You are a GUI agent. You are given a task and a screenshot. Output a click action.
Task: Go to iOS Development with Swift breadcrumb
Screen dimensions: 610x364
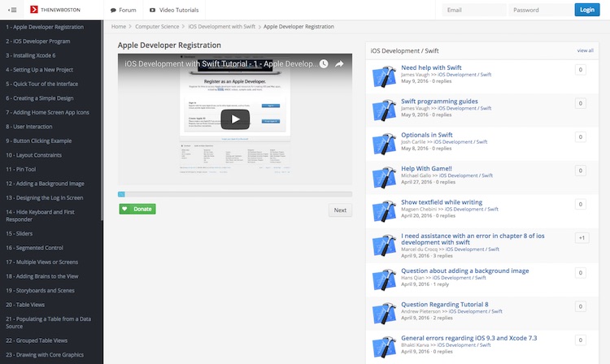pyautogui.click(x=222, y=27)
